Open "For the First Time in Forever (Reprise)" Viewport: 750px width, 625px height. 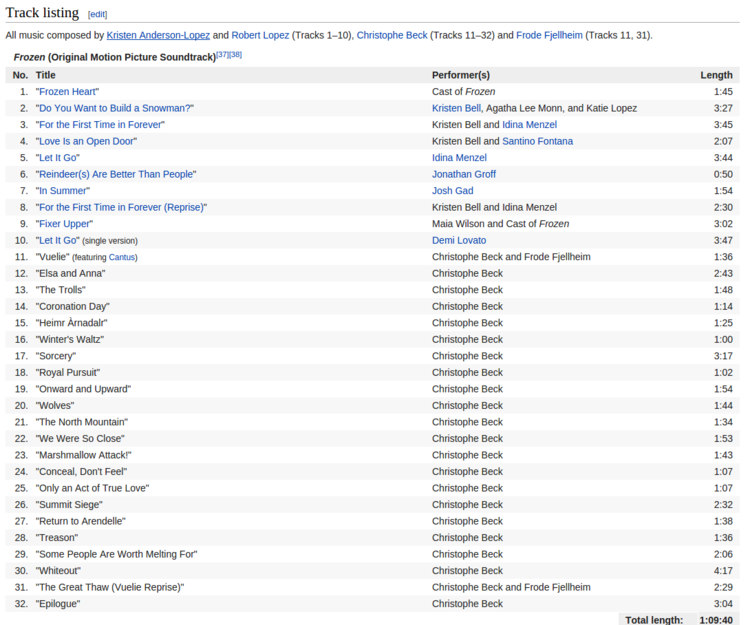121,207
